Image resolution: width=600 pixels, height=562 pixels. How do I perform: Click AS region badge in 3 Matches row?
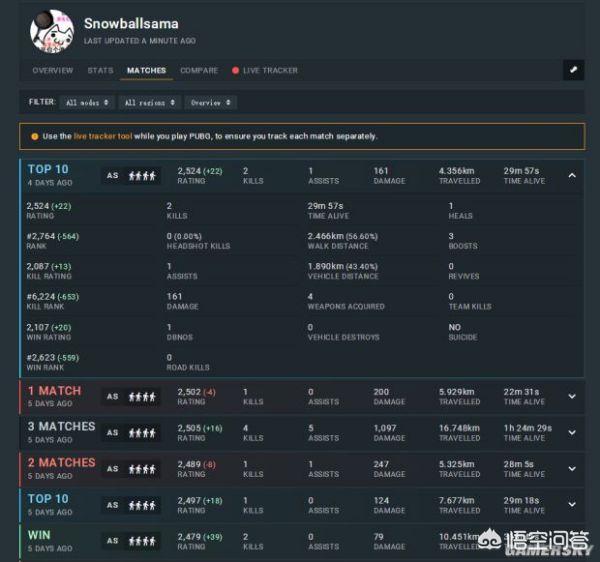pos(112,433)
